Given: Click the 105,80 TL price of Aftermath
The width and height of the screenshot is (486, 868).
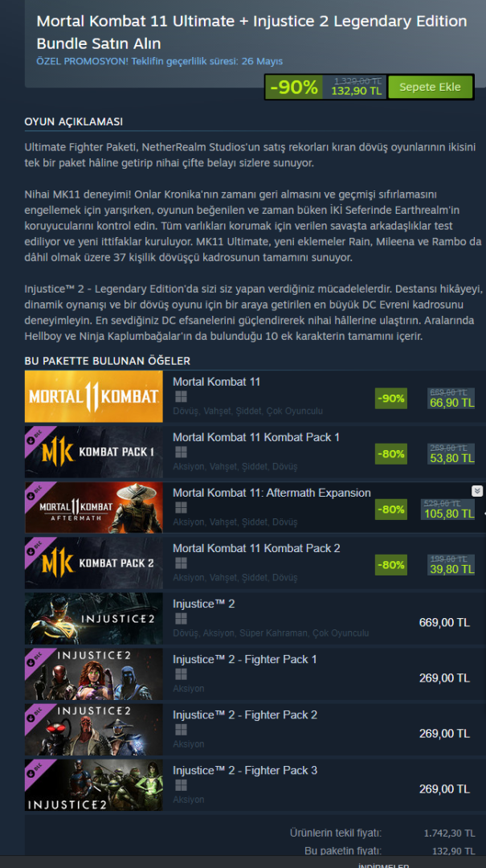Looking at the screenshot, I should click(x=449, y=514).
